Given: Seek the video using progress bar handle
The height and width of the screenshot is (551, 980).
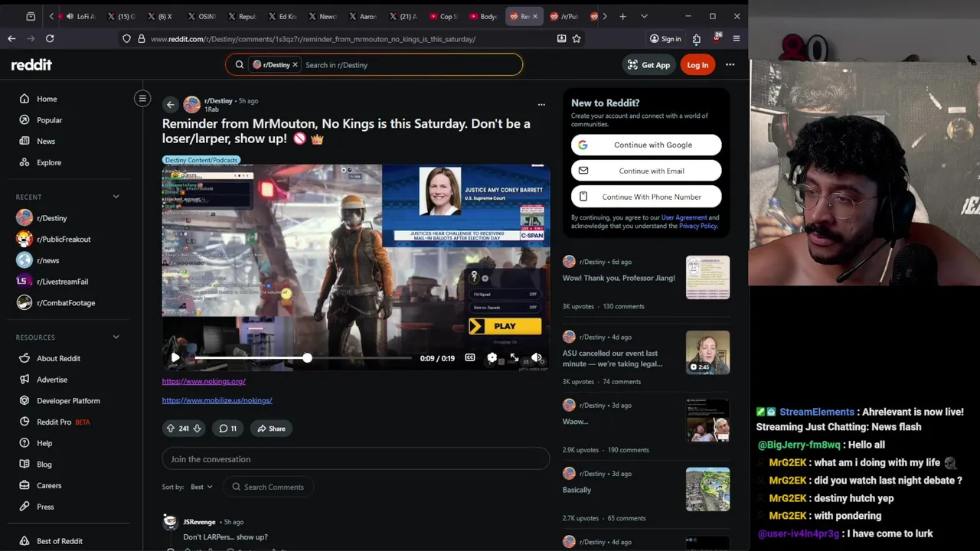Looking at the screenshot, I should tap(307, 357).
